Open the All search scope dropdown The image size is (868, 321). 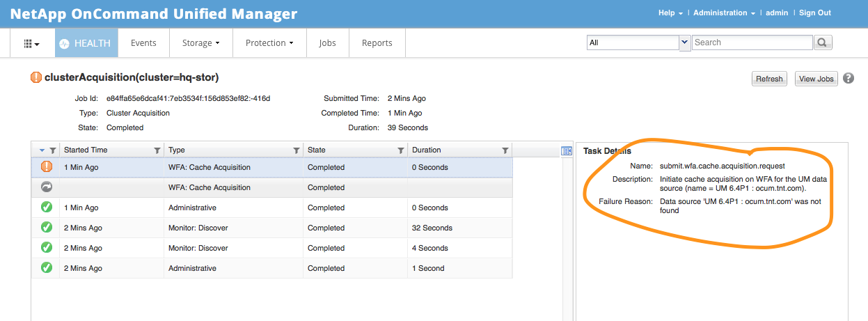pos(638,42)
